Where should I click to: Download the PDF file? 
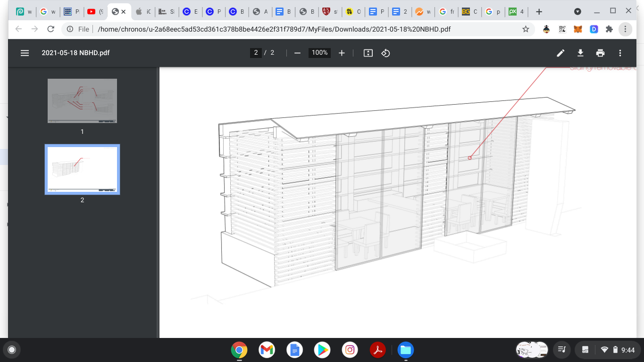click(580, 53)
